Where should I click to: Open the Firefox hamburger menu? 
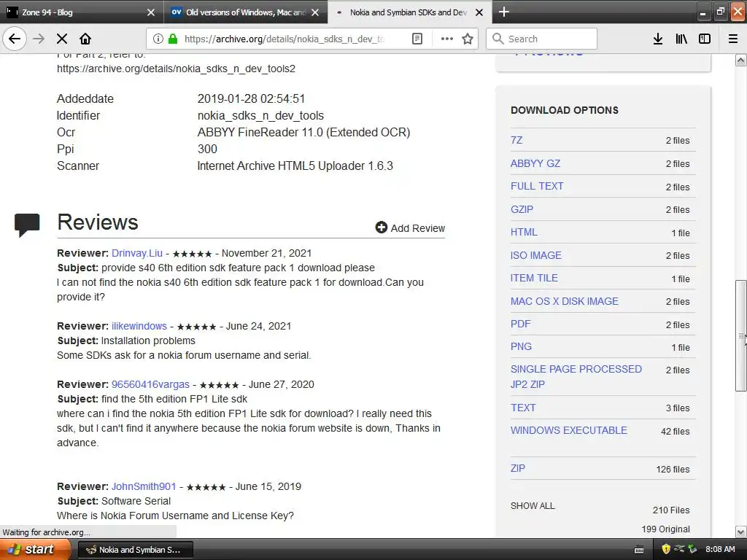pos(733,39)
